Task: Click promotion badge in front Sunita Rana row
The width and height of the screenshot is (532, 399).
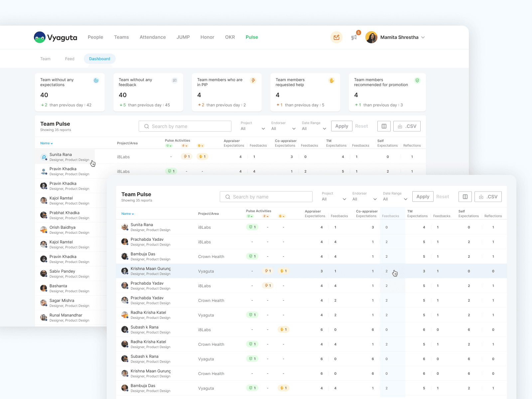Action: click(x=252, y=227)
